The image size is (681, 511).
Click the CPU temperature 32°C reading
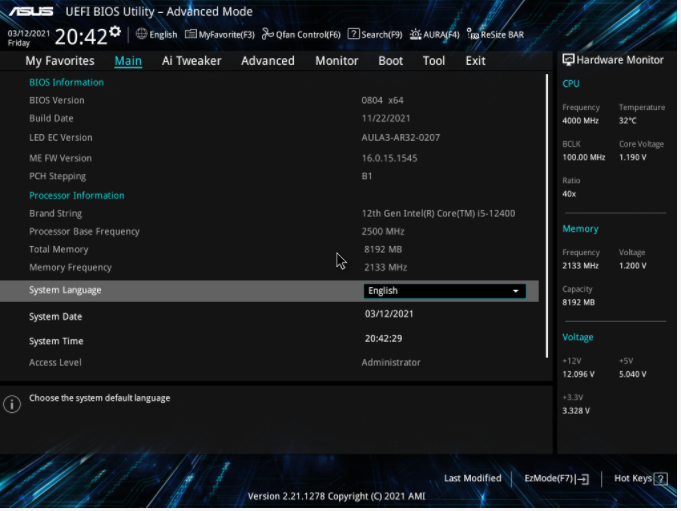pos(628,121)
